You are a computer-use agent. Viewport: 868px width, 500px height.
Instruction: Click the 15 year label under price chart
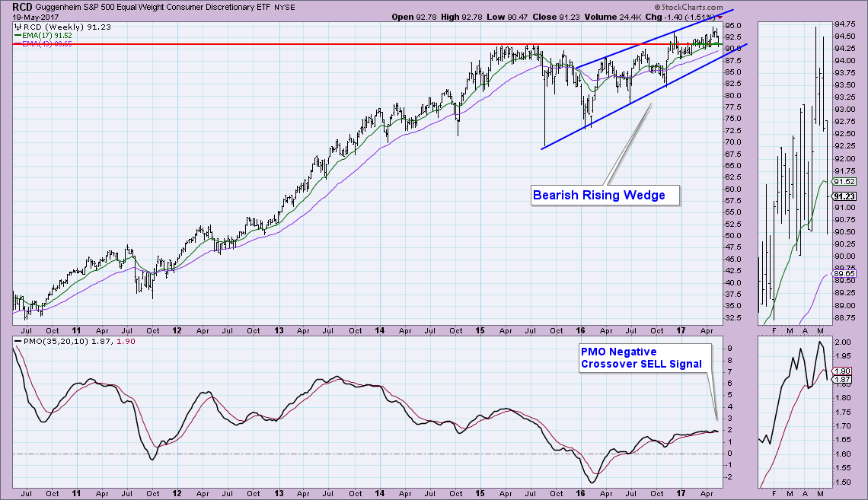pyautogui.click(x=480, y=331)
